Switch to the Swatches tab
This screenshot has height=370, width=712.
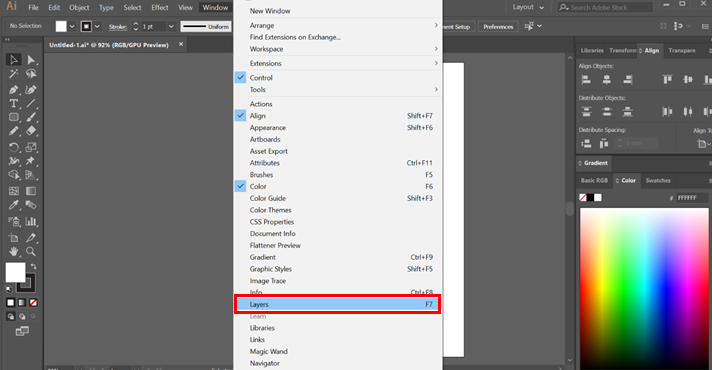pyautogui.click(x=658, y=181)
